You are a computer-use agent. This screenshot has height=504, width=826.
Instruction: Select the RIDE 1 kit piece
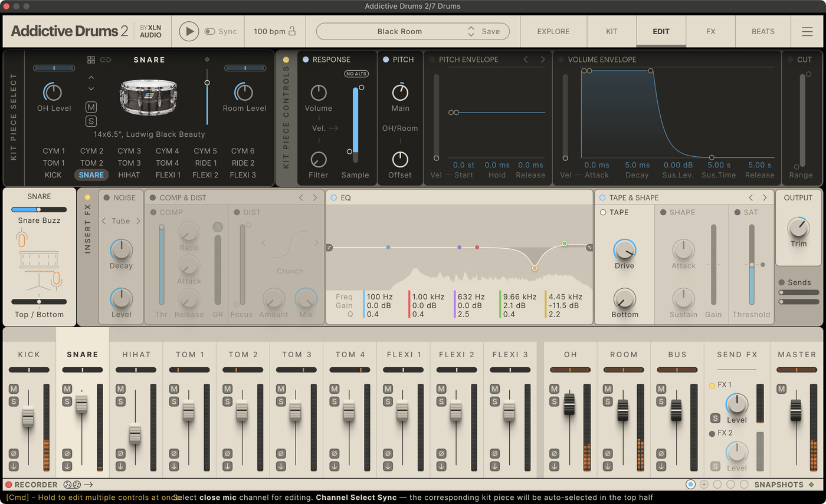pos(205,163)
